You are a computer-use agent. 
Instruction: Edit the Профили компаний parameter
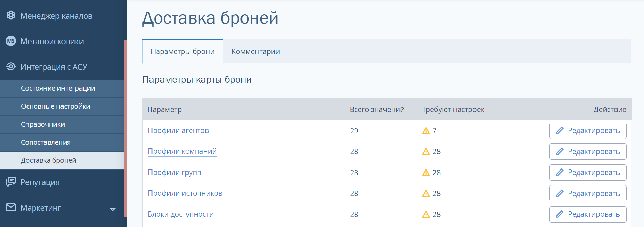coord(588,151)
